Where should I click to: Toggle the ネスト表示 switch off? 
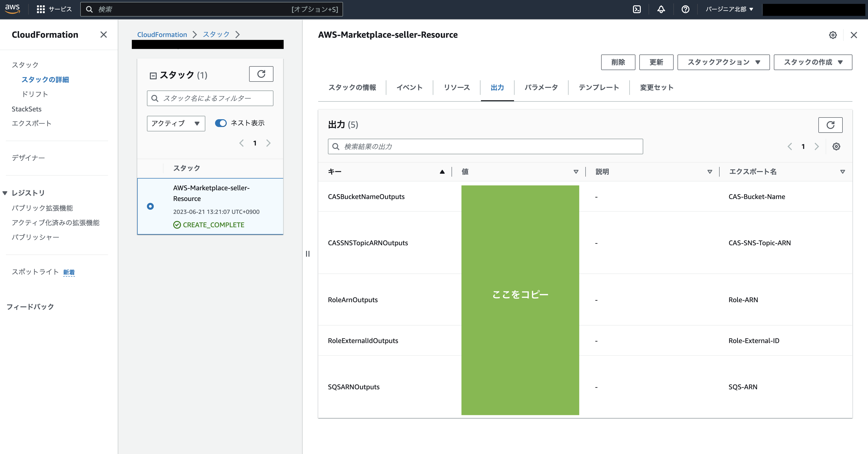pos(221,123)
